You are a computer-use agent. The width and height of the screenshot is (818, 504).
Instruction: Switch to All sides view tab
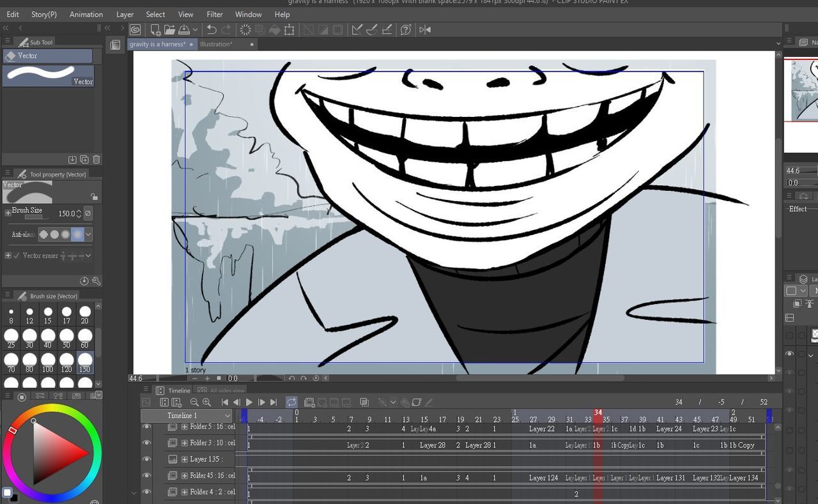pyautogui.click(x=221, y=390)
